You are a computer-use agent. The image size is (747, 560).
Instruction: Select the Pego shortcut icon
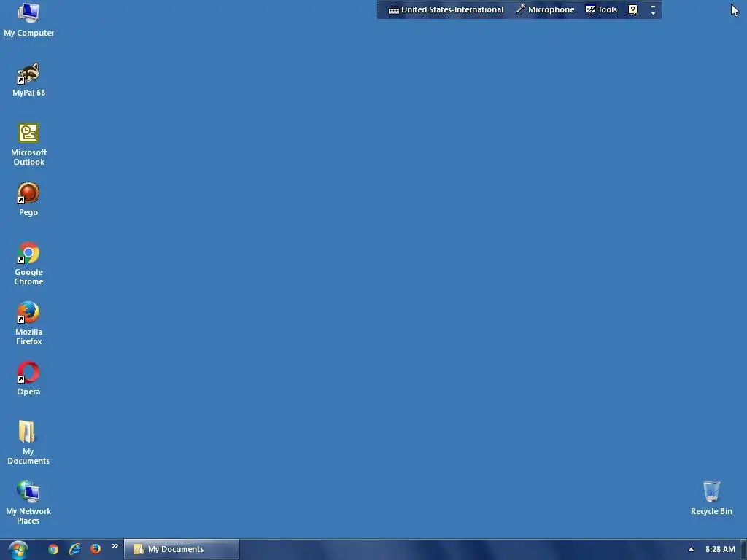click(x=28, y=199)
